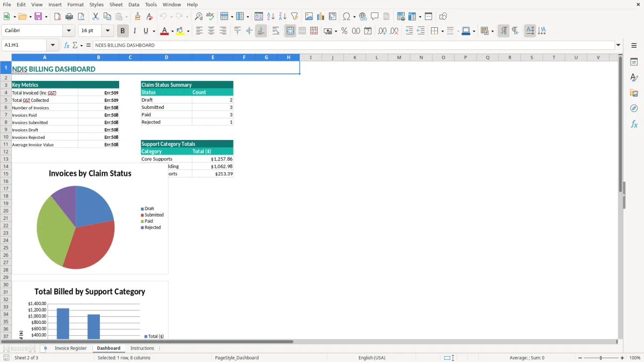Open borders dropdown arrow

point(442,31)
